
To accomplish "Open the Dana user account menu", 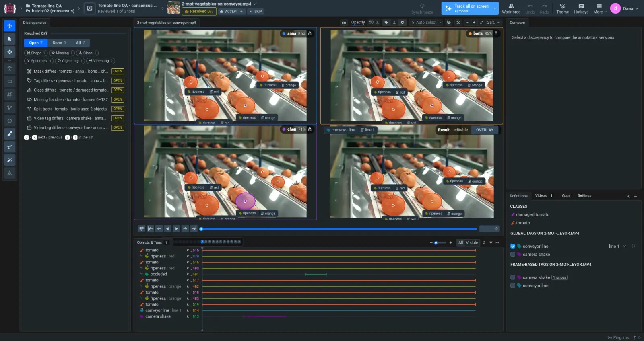I will point(624,8).
